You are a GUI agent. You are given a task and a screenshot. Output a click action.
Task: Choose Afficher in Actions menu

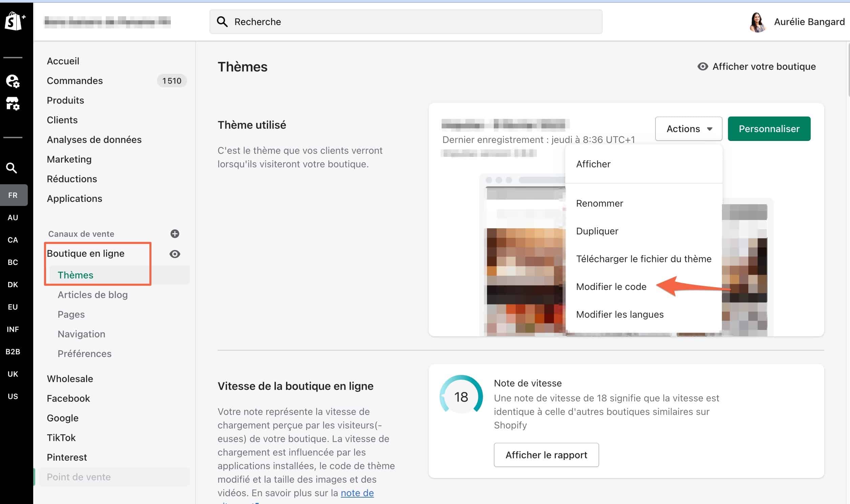pos(593,164)
